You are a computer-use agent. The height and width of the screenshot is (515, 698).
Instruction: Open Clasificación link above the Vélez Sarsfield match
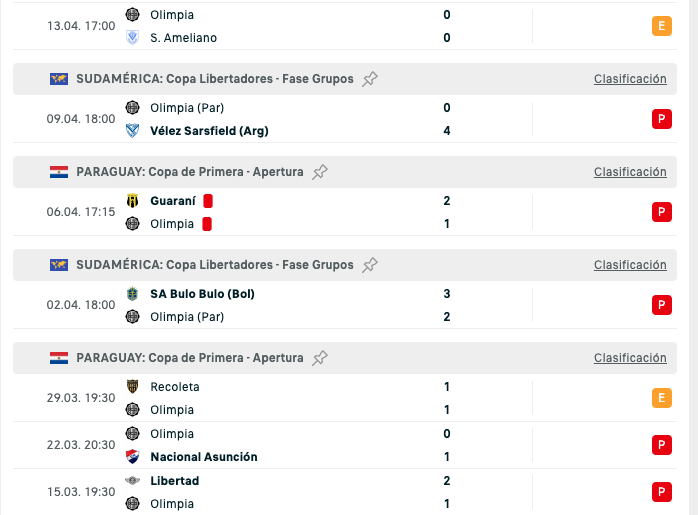tap(630, 79)
